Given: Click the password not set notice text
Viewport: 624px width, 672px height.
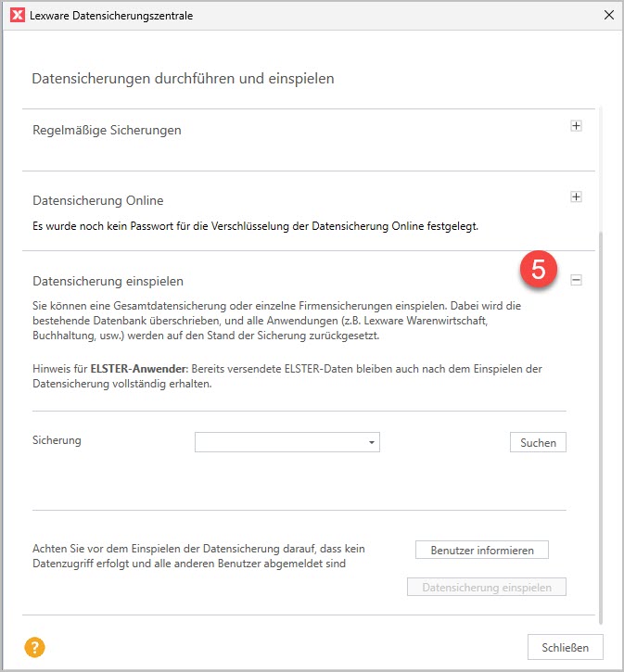Looking at the screenshot, I should (255, 225).
